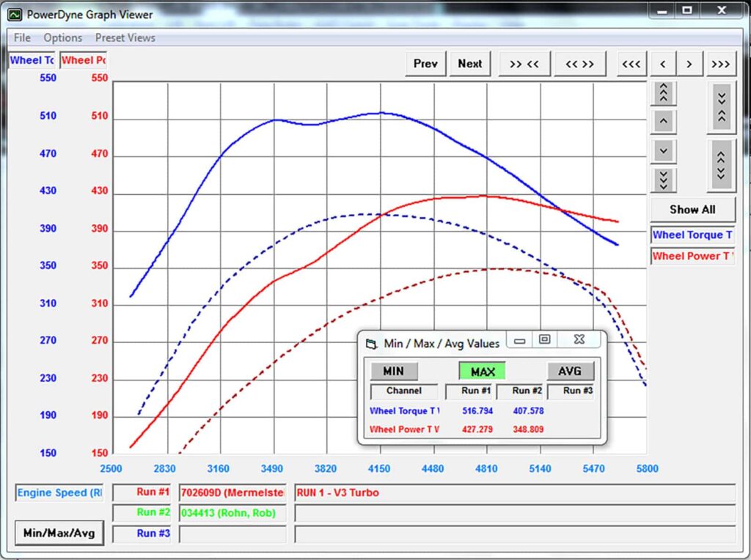This screenshot has height=560, width=751.
Task: Minimize the Min / Max / Avg Values window
Action: (x=520, y=339)
